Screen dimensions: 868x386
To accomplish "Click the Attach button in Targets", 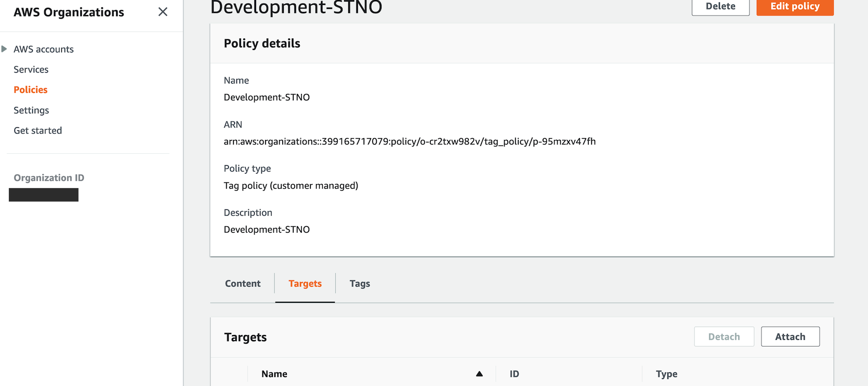I will [791, 337].
